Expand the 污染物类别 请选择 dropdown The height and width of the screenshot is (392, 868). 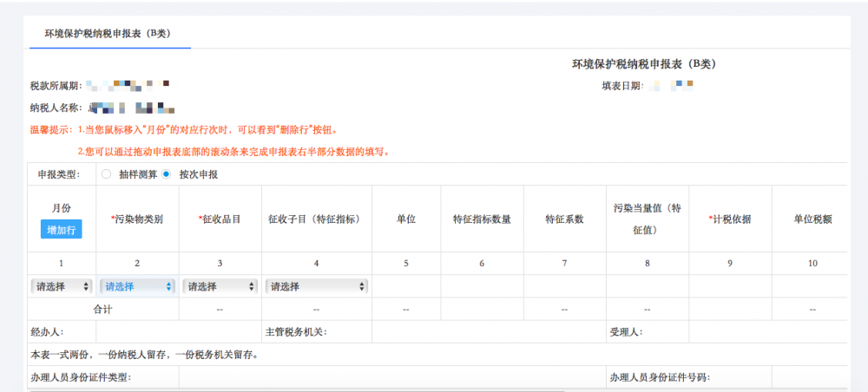click(x=139, y=286)
